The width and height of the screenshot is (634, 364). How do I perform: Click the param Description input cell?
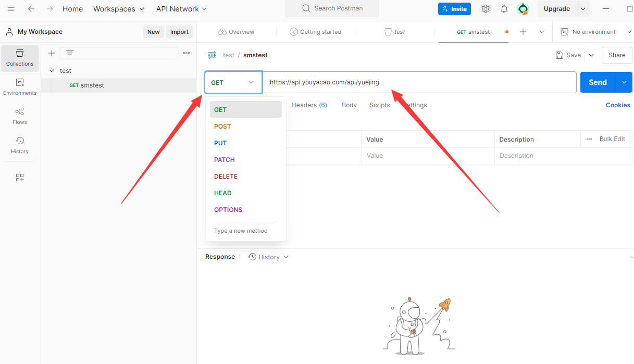click(563, 156)
